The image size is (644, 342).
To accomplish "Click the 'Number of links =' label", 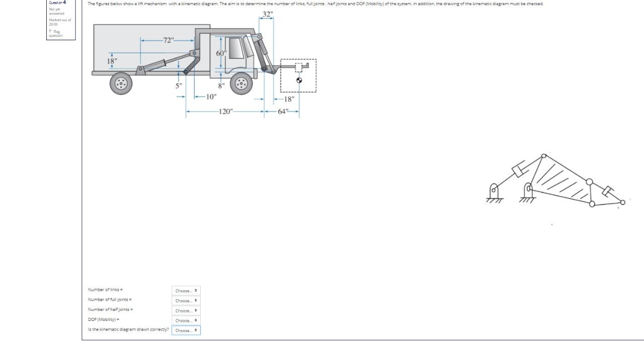I will pyautogui.click(x=105, y=290).
